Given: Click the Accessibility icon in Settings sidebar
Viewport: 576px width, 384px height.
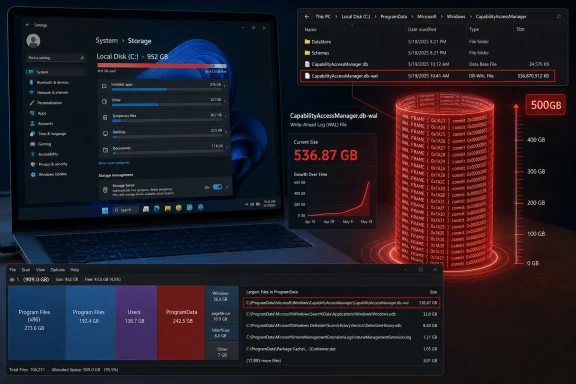Looking at the screenshot, I should (x=32, y=154).
